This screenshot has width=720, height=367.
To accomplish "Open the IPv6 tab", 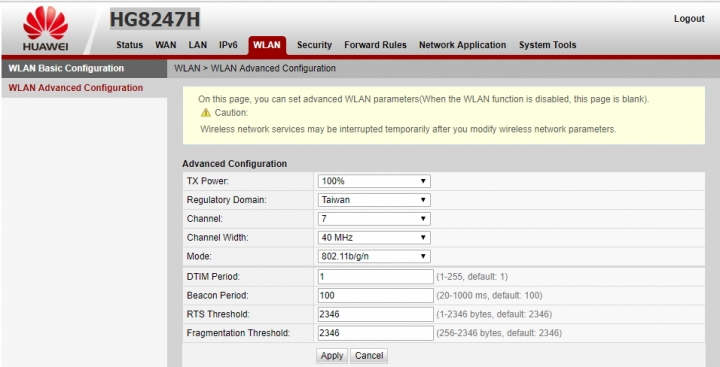I will coord(228,45).
